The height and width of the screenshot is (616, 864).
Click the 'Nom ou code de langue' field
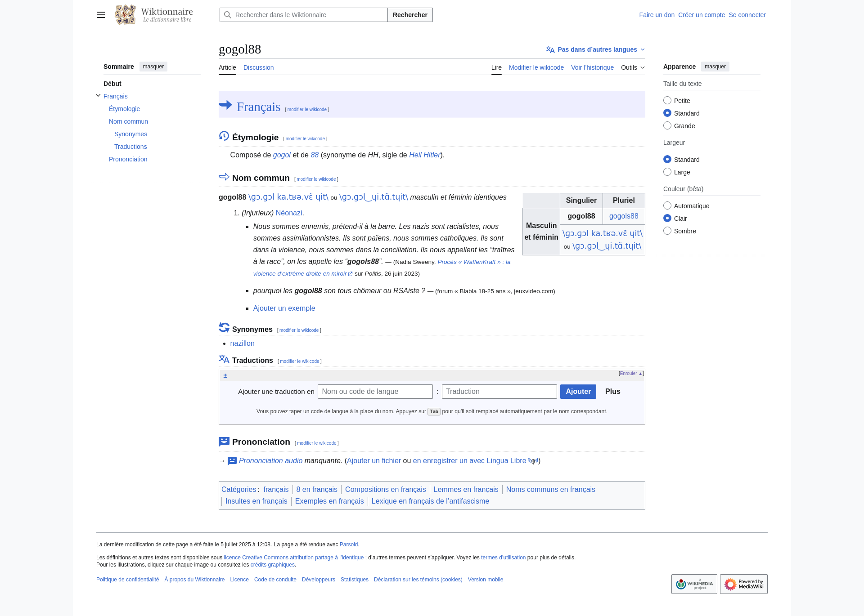[x=375, y=392]
